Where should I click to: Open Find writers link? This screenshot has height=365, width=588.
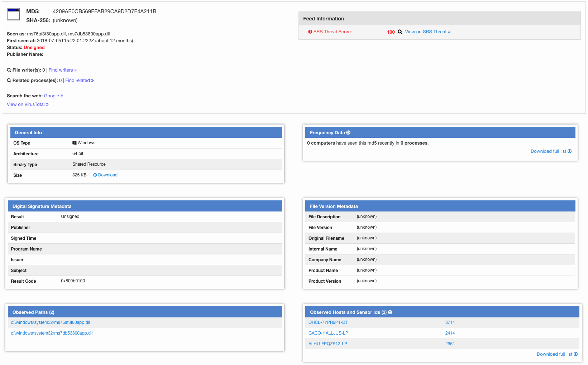coord(63,70)
